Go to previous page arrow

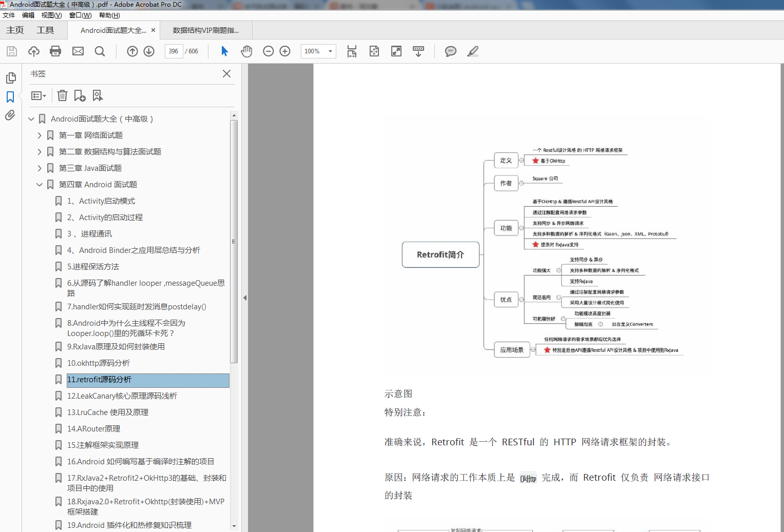pos(132,51)
